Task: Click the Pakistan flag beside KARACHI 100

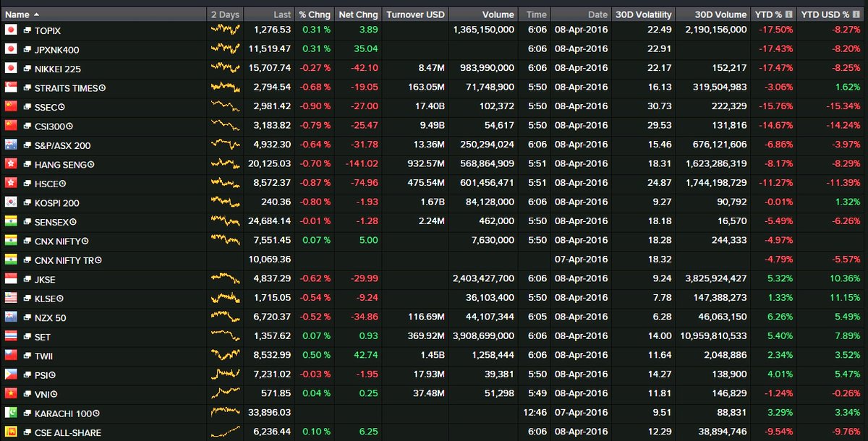Action: coord(10,413)
